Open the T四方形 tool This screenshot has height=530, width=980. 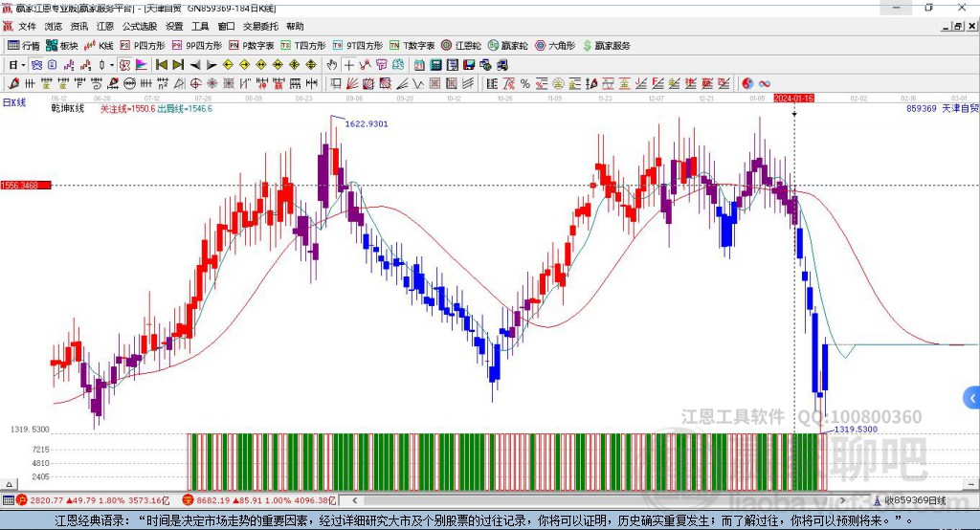pyautogui.click(x=303, y=46)
